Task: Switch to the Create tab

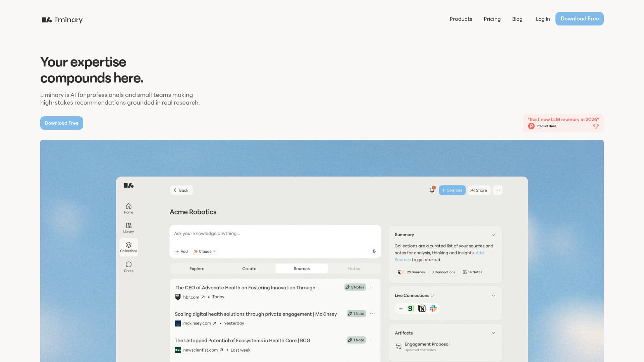Action: coord(249,268)
